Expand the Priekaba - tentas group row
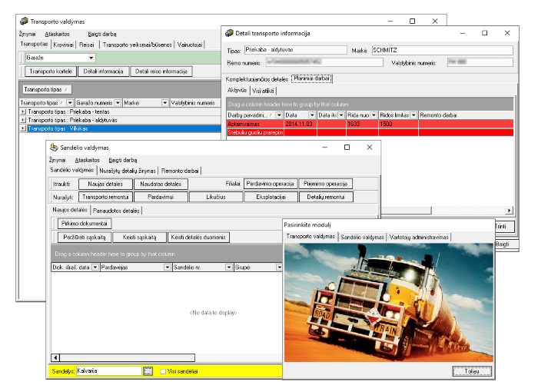 23,111
